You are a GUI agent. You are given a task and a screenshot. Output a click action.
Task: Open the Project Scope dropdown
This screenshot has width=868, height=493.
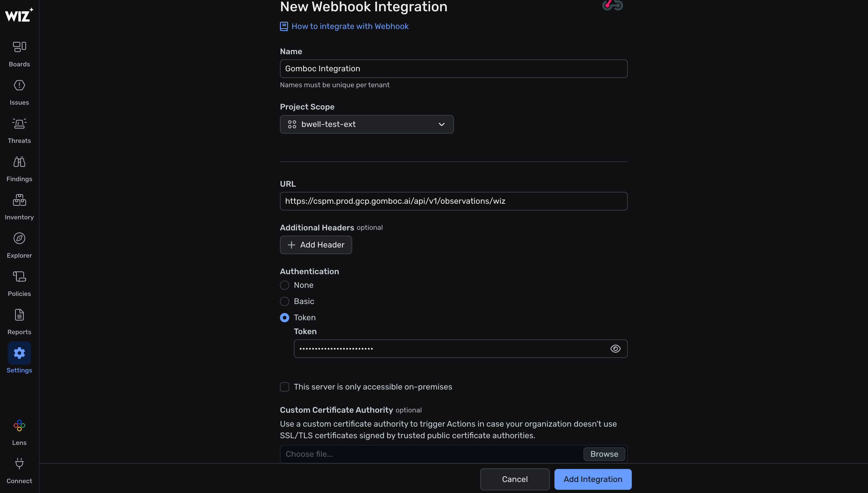[x=367, y=124]
